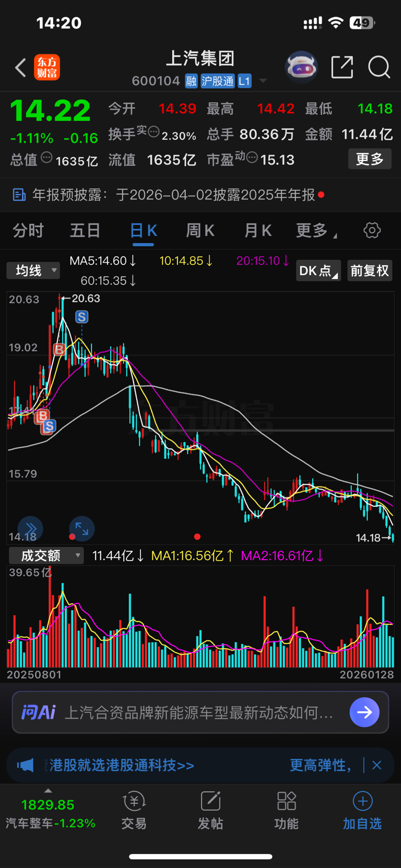Image resolution: width=401 pixels, height=868 pixels.
Task: Tap the 20250801 start date label
Action: [x=34, y=674]
